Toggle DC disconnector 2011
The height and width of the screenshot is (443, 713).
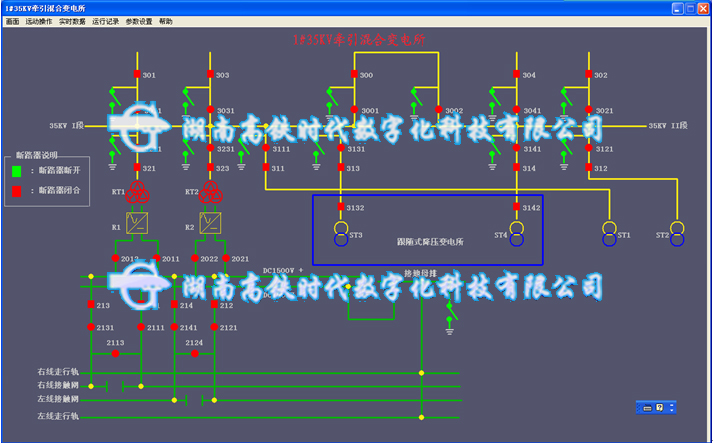156,258
